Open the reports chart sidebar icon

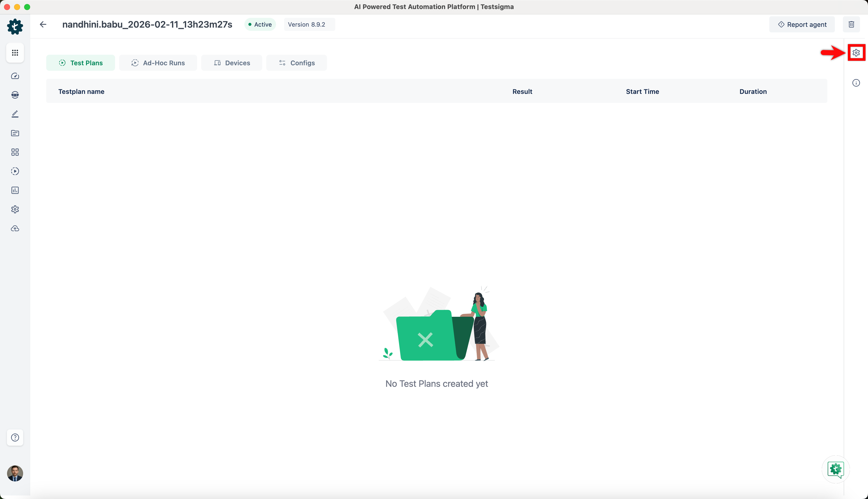click(15, 190)
